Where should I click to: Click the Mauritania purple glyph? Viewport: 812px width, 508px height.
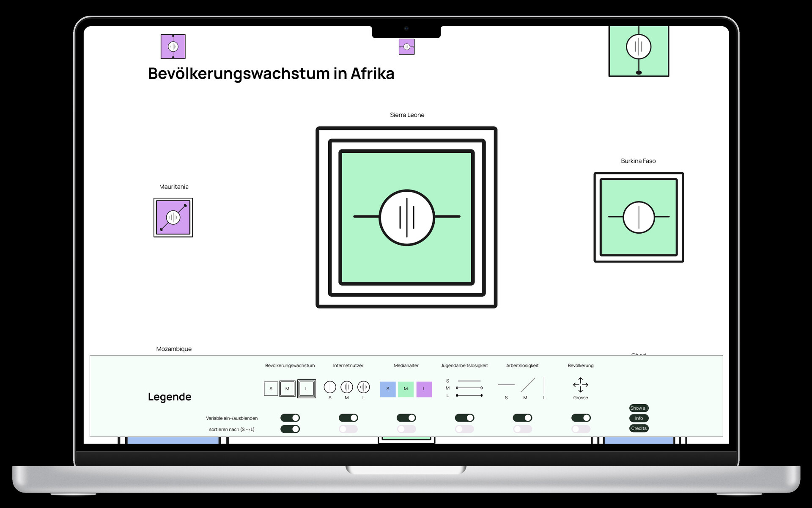tap(173, 217)
